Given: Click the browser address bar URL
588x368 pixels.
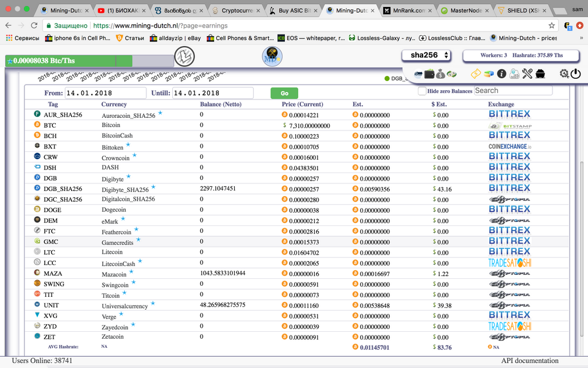Looking at the screenshot, I should [x=160, y=25].
